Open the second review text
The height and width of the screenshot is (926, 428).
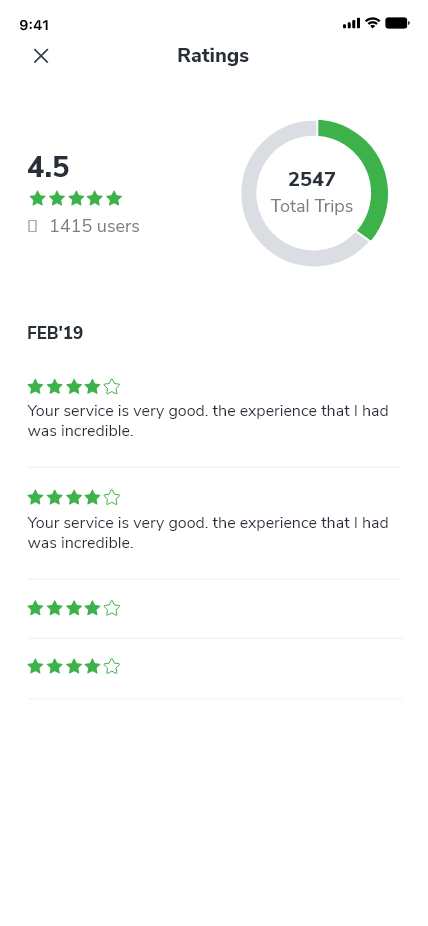(x=208, y=533)
